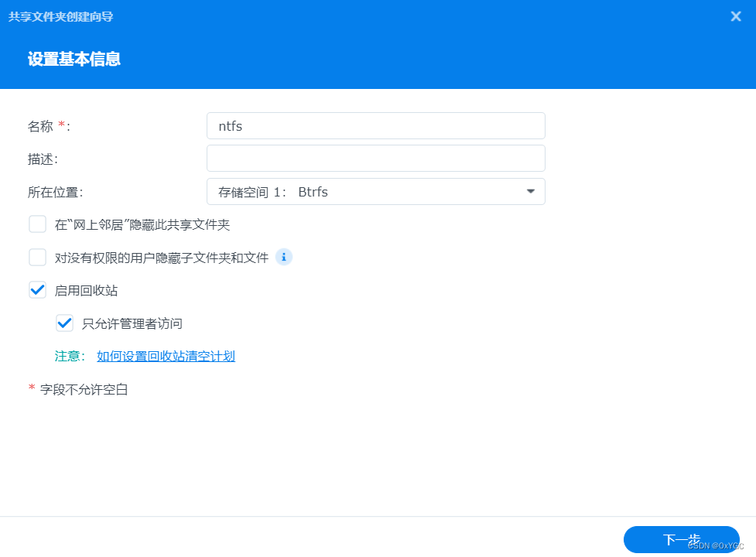
Task: Uncheck 只允许管理者访问
Action: 64,323
